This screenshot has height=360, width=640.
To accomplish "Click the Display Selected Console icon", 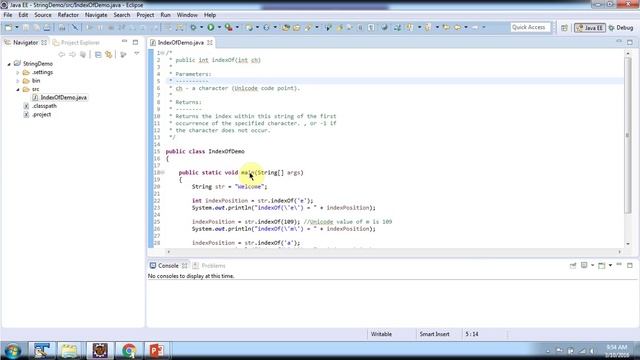I will pyautogui.click(x=584, y=265).
